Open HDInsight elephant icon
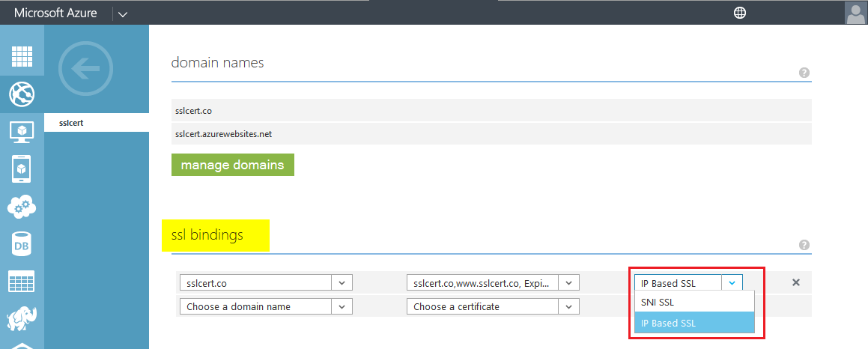The image size is (868, 349). [x=22, y=318]
